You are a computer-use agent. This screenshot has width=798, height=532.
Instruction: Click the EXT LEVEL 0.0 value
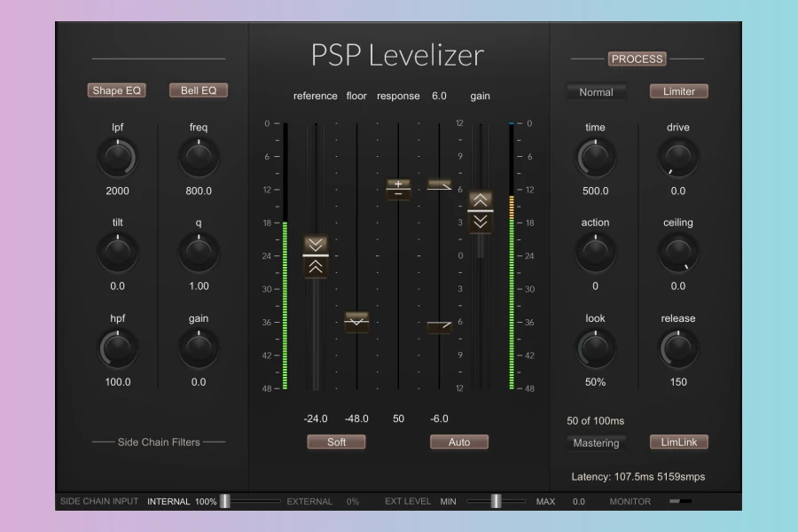click(x=579, y=502)
